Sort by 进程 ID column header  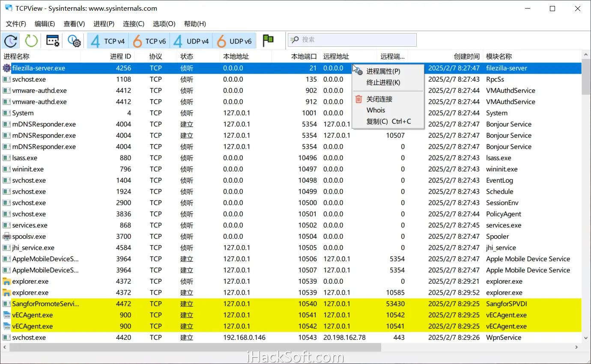tap(107, 56)
